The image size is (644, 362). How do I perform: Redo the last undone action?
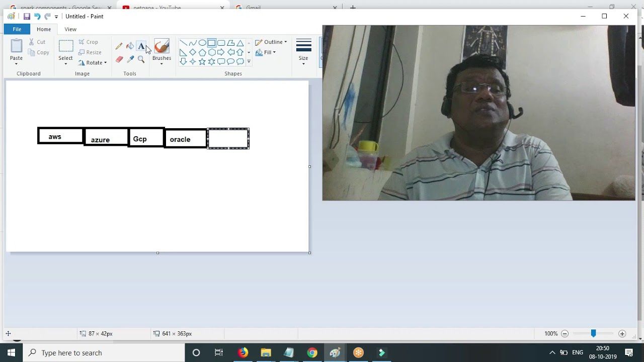[47, 17]
